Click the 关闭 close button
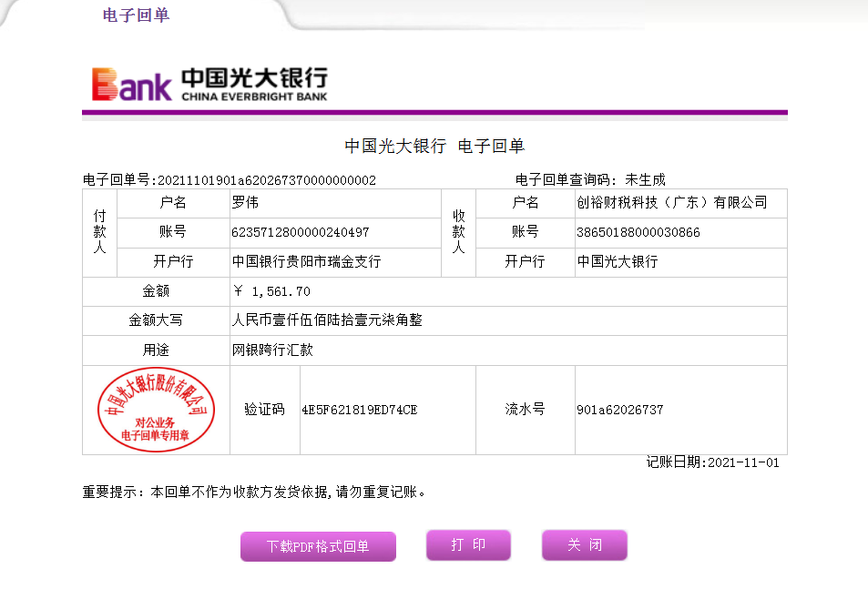Screen dimensions: 868x589 click(x=584, y=544)
